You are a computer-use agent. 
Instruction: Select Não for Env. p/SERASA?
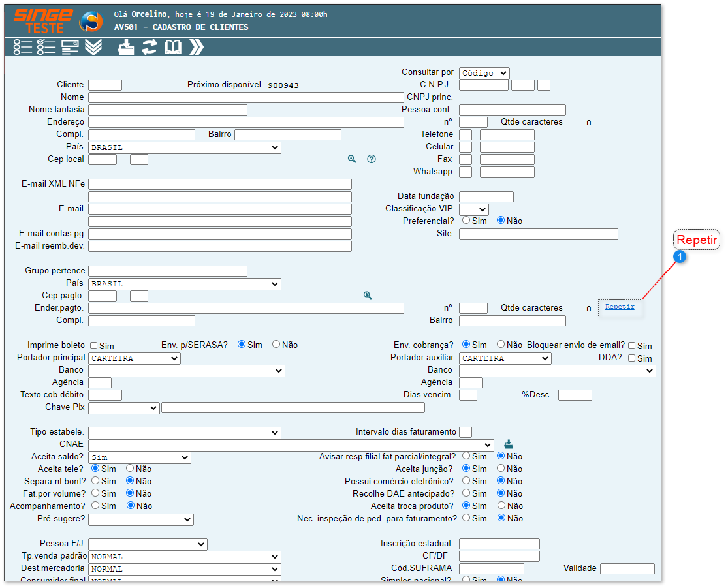click(x=276, y=345)
